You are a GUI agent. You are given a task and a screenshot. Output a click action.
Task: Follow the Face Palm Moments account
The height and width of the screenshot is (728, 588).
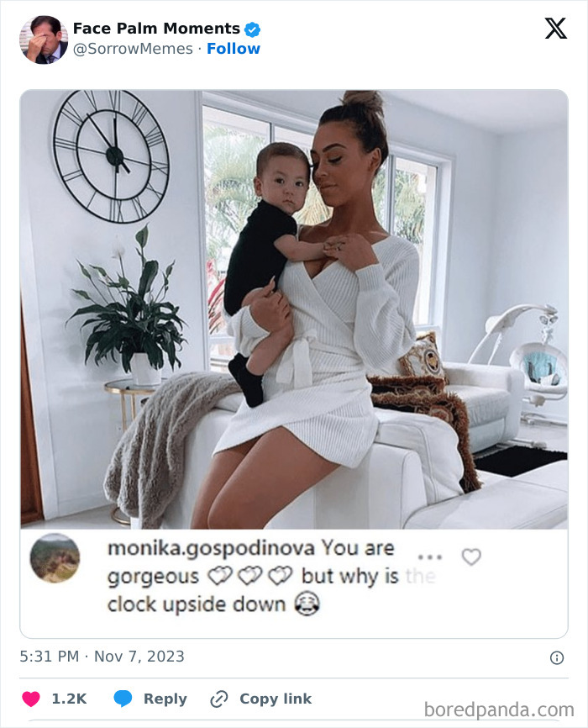234,49
